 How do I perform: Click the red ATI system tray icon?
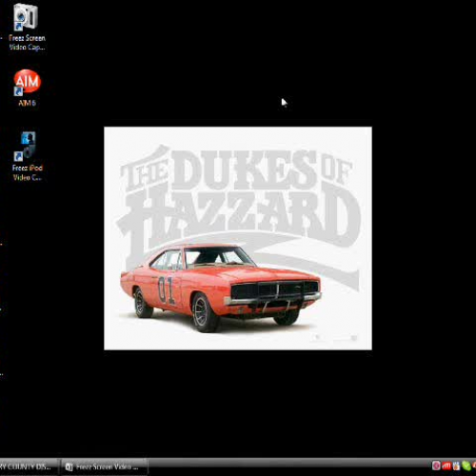[446, 466]
